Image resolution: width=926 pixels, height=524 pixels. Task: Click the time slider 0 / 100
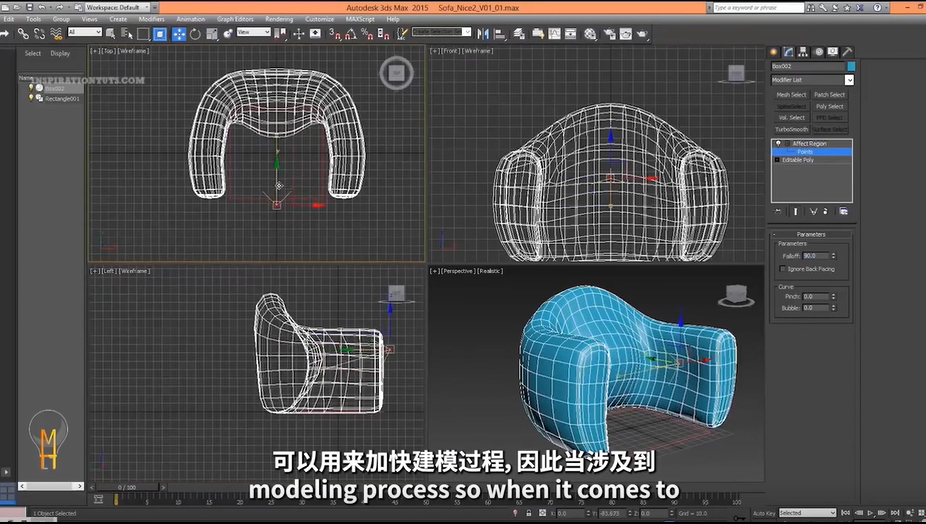coord(127,487)
